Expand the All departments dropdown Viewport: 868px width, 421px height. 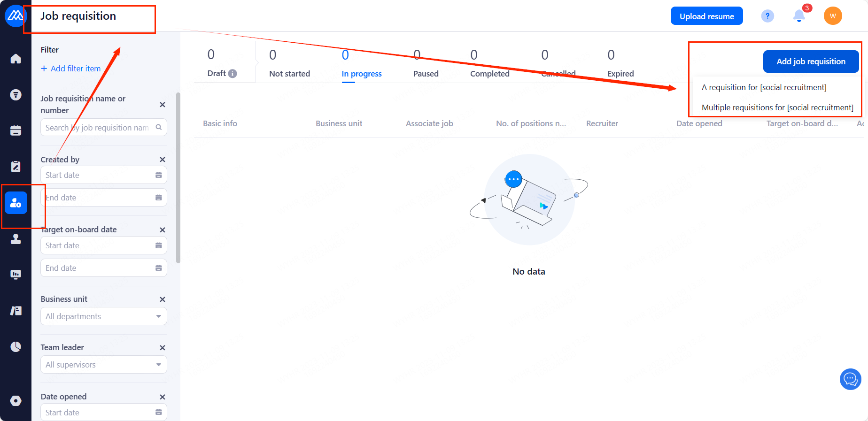click(104, 316)
